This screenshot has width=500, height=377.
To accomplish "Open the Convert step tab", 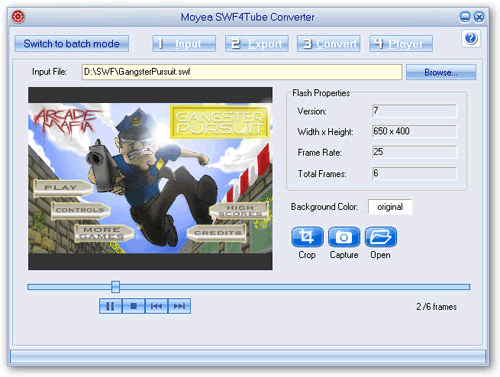I will [x=328, y=44].
